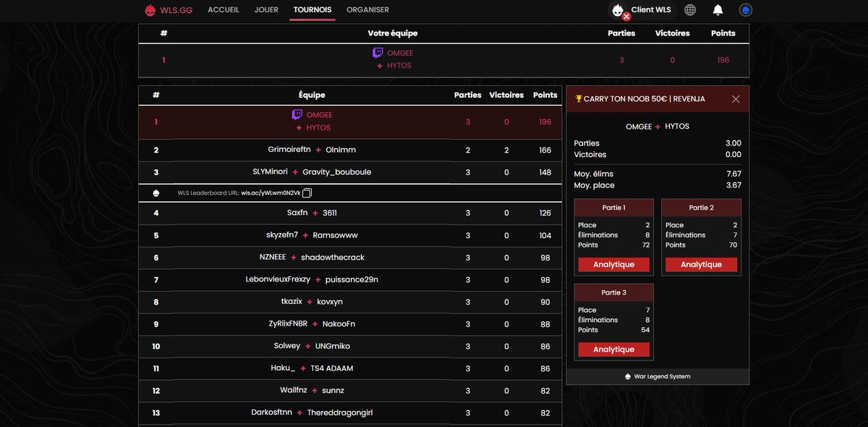Select the ZyRiixFNBR + NakooFn row
868x427 pixels.
tap(350, 324)
